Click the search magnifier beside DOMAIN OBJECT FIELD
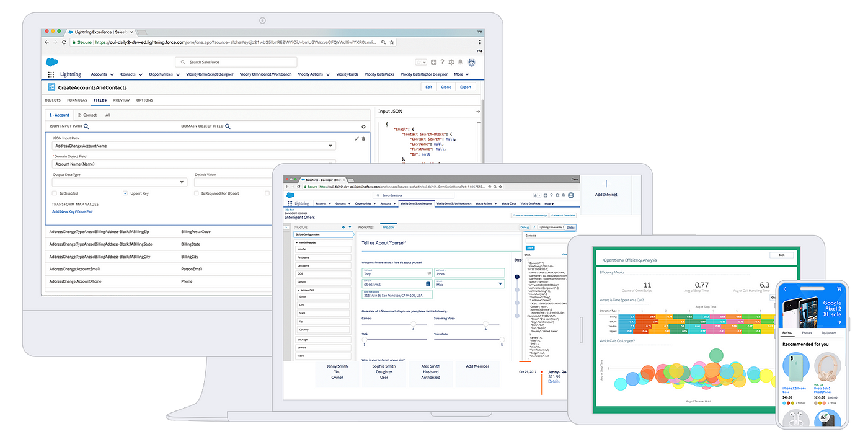Screen dimensions: 868x434 (228, 126)
